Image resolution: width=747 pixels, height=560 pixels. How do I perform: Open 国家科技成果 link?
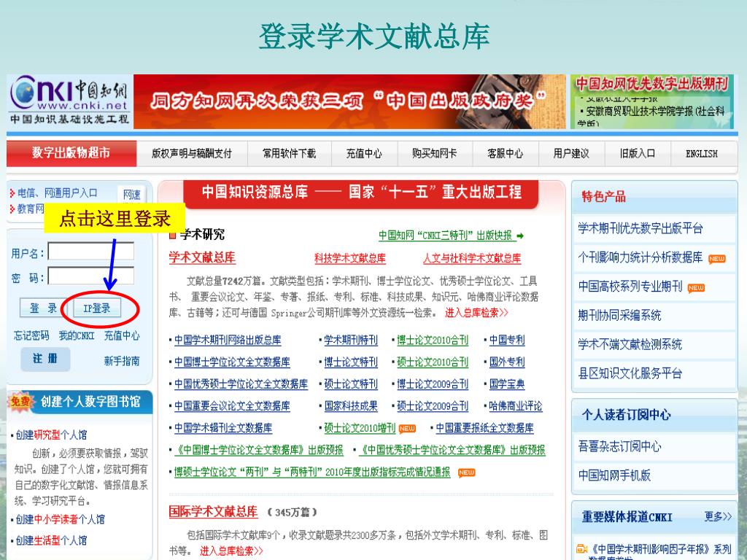[351, 405]
